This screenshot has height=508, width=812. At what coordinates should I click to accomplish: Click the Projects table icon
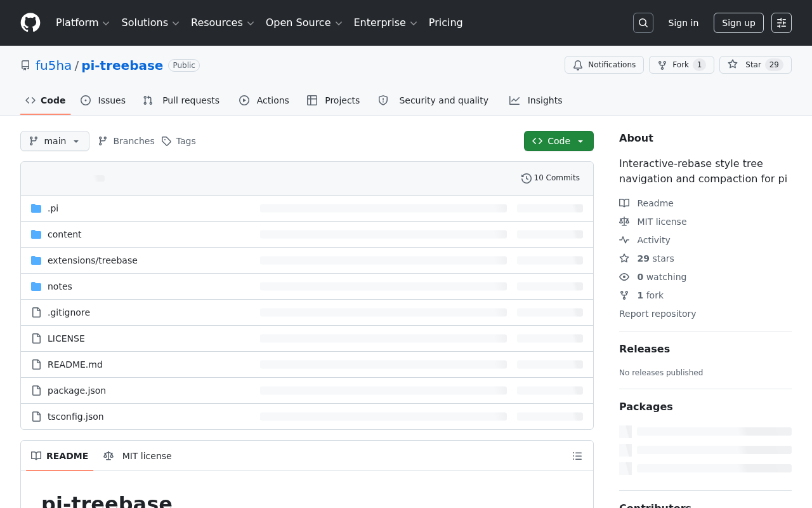point(312,100)
